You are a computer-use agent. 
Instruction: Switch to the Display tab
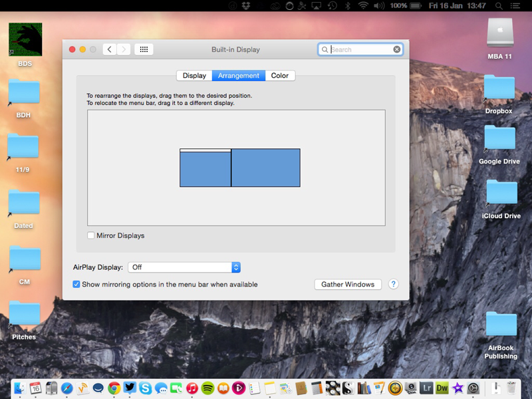(x=194, y=75)
